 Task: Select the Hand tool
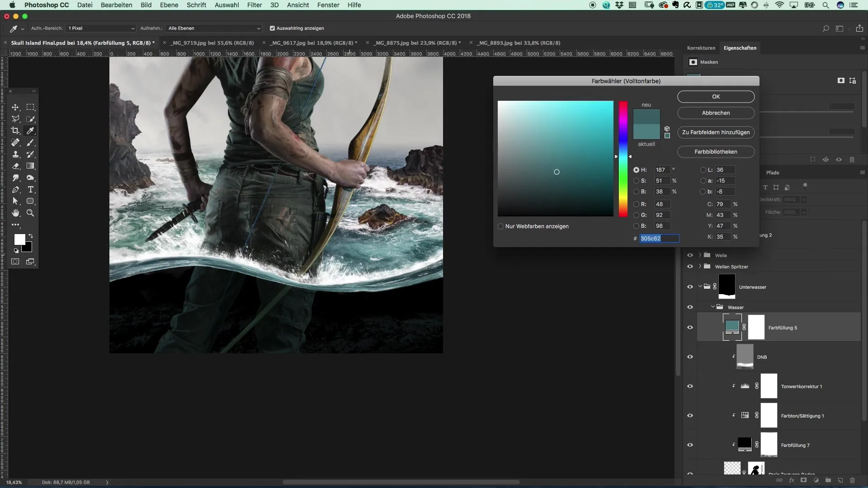[x=15, y=213]
